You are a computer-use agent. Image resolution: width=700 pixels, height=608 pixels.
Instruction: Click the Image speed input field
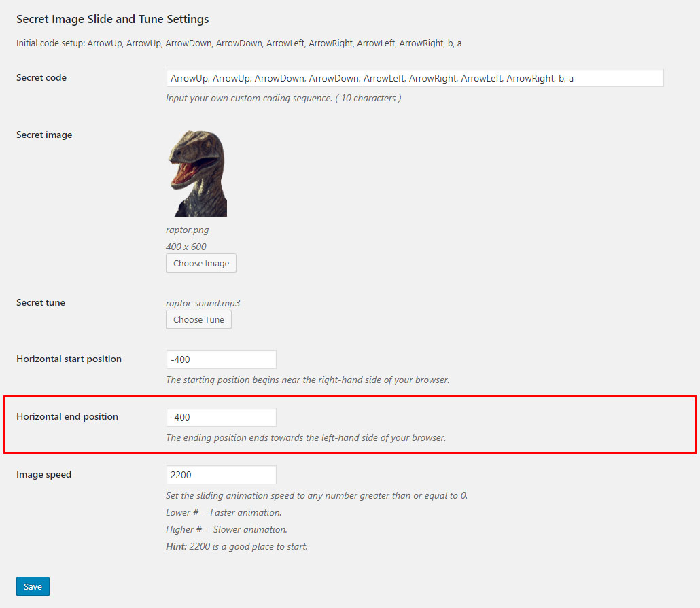click(221, 475)
